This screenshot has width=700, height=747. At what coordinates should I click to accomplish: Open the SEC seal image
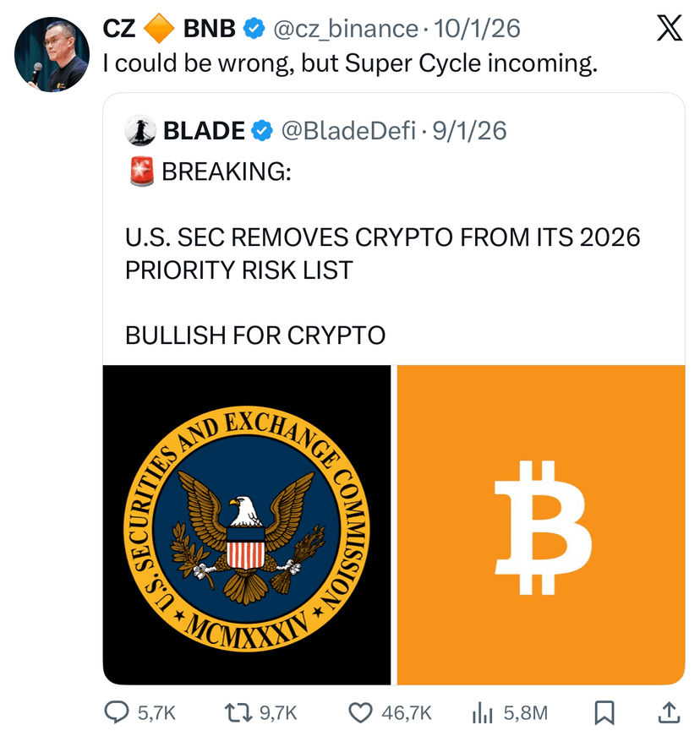(247, 525)
